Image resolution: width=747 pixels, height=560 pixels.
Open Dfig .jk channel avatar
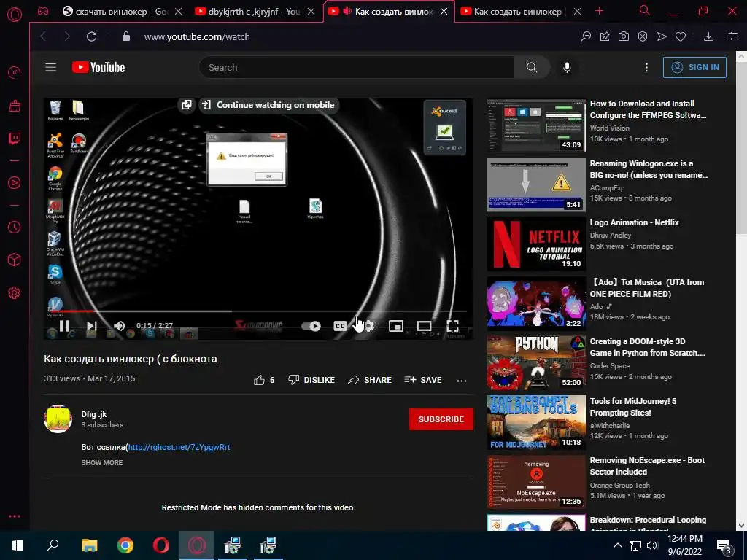pos(58,419)
